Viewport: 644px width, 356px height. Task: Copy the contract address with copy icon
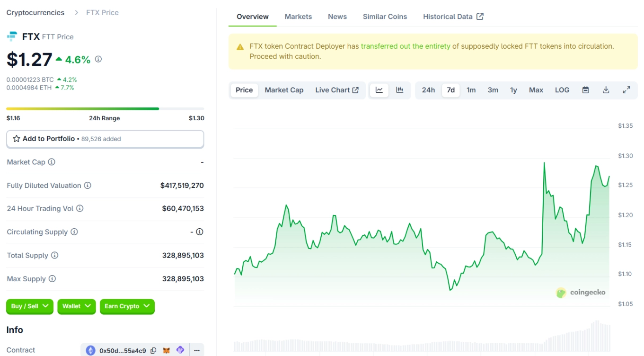[x=153, y=351]
